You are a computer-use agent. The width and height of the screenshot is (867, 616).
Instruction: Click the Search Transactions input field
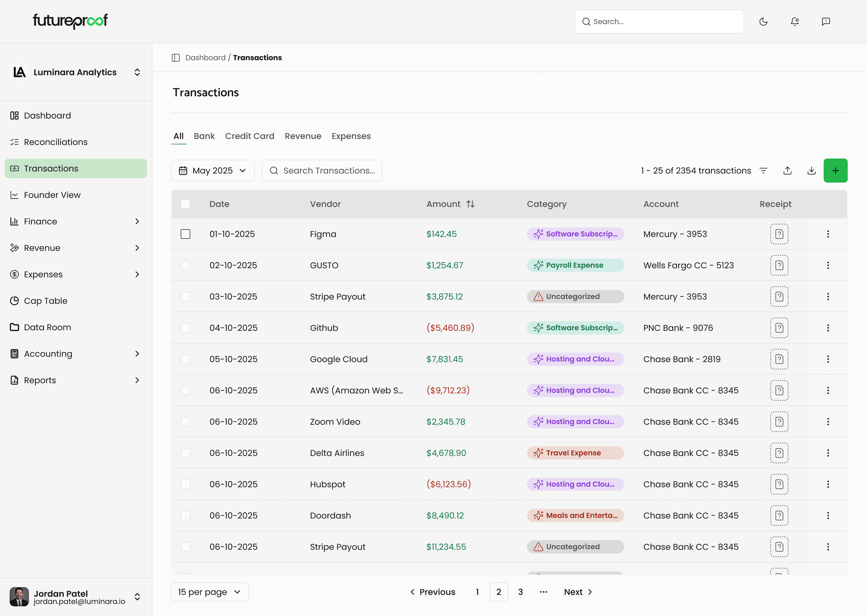pyautogui.click(x=322, y=170)
